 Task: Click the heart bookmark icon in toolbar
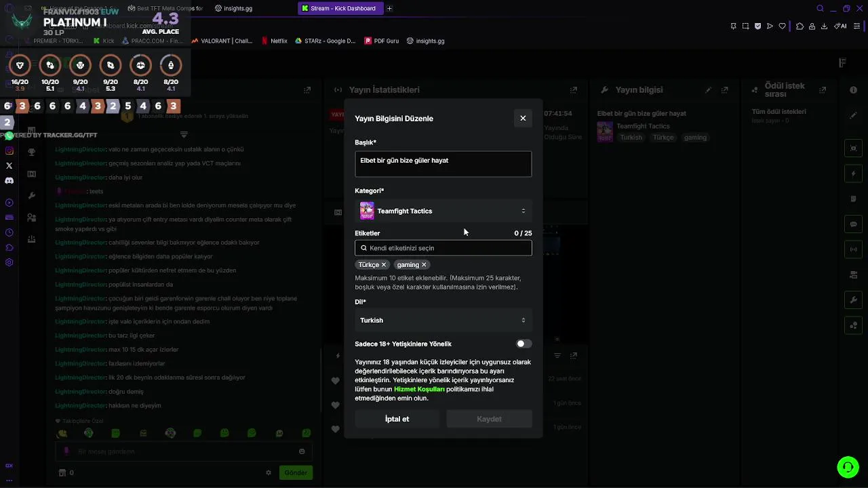click(x=782, y=26)
